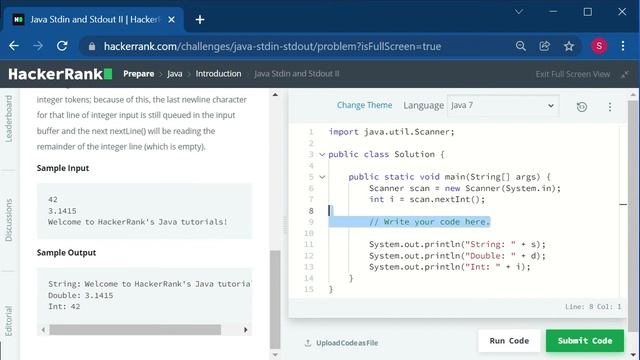Click the HackerRank logo
The height and width of the screenshot is (360, 640).
pyautogui.click(x=60, y=74)
